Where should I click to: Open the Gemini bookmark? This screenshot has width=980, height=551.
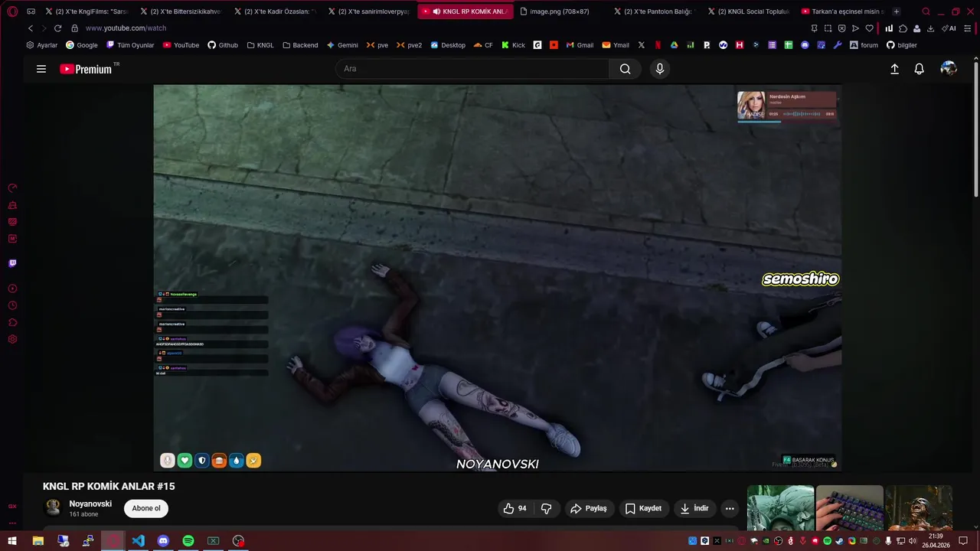(x=342, y=45)
